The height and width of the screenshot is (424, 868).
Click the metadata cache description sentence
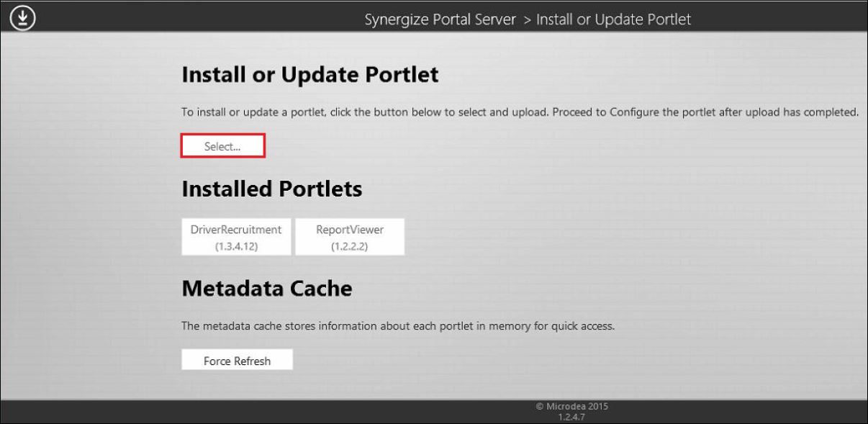click(x=398, y=326)
